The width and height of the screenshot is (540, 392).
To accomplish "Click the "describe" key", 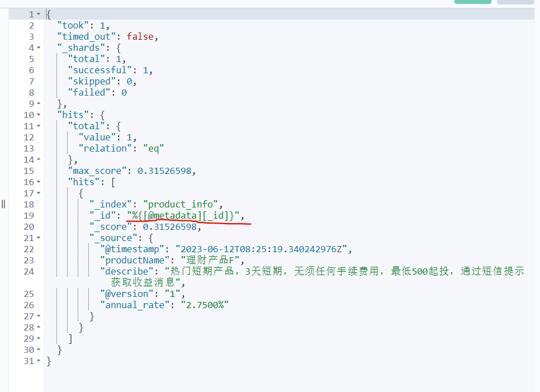I will click(x=127, y=271).
